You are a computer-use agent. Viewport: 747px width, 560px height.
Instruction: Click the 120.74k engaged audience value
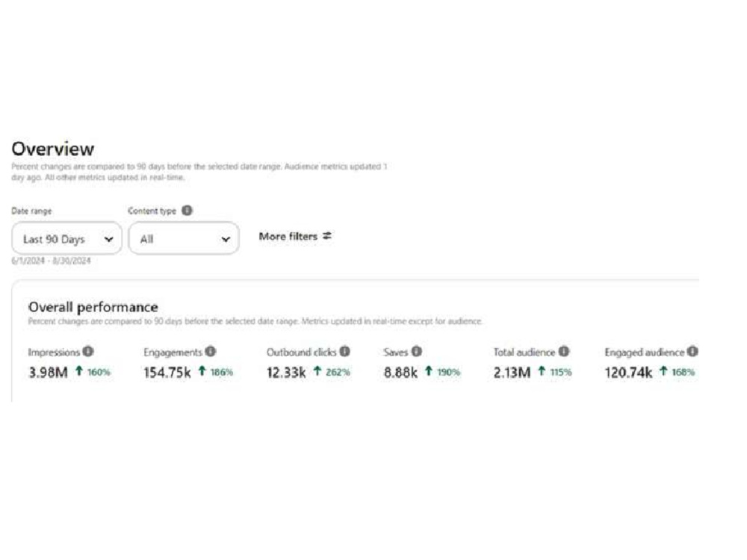(x=628, y=372)
